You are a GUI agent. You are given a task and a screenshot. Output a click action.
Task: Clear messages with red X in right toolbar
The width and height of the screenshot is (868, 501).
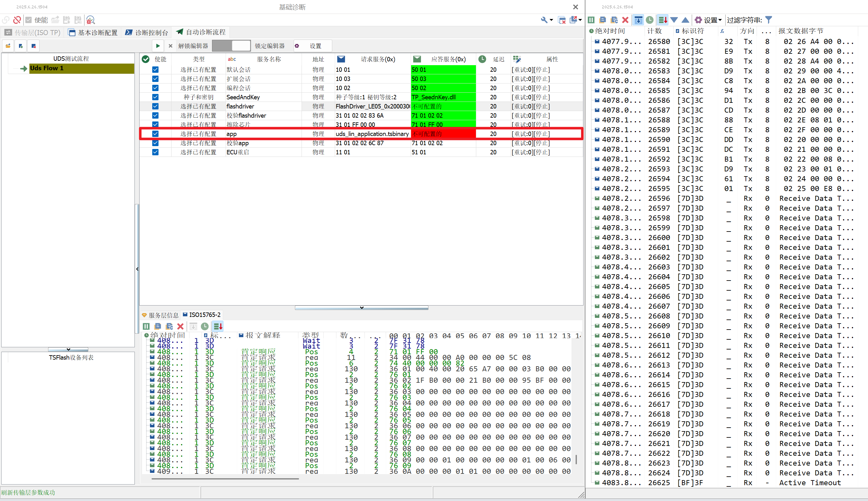coord(625,20)
